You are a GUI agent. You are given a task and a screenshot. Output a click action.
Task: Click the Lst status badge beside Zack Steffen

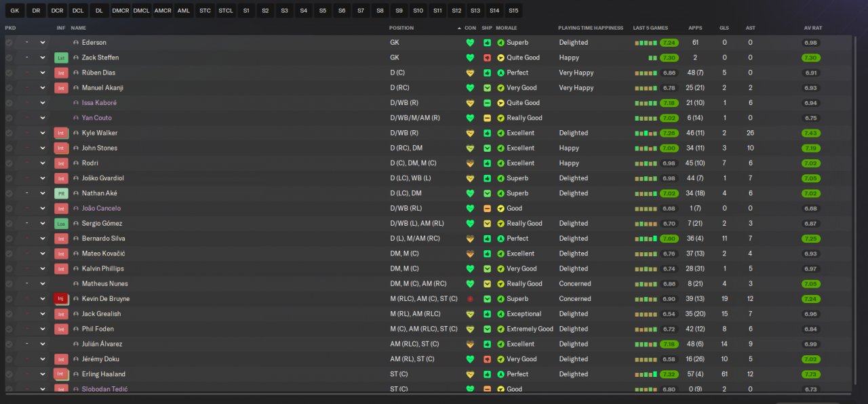61,58
